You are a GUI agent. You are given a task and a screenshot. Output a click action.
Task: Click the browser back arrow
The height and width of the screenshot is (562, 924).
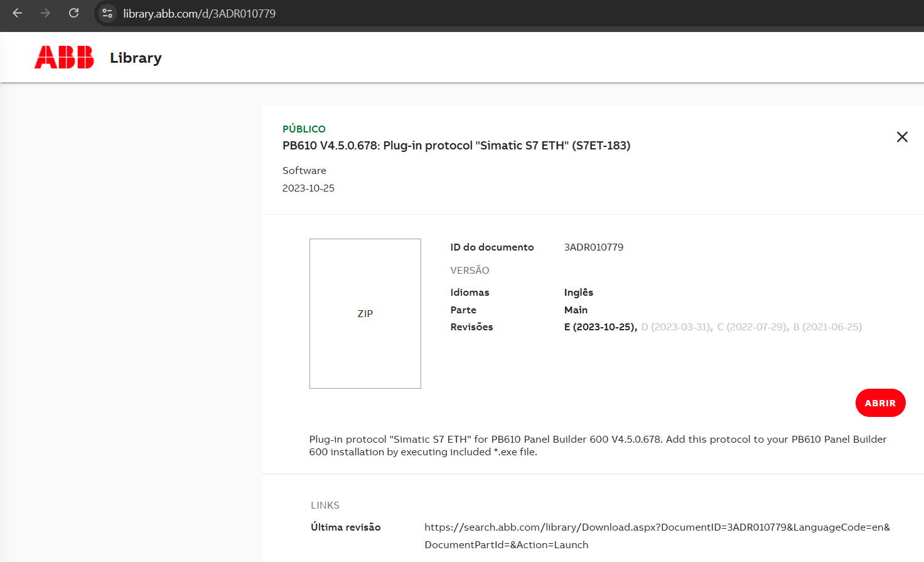[18, 13]
